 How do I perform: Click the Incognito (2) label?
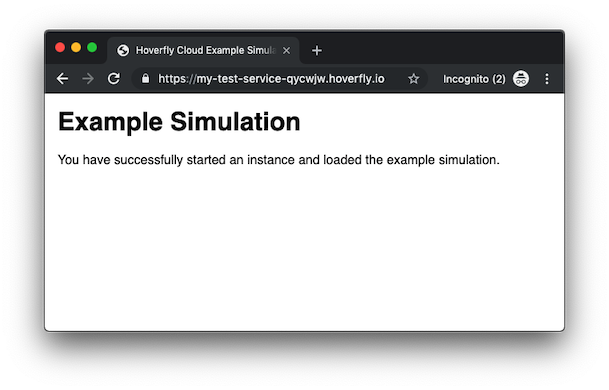click(474, 79)
